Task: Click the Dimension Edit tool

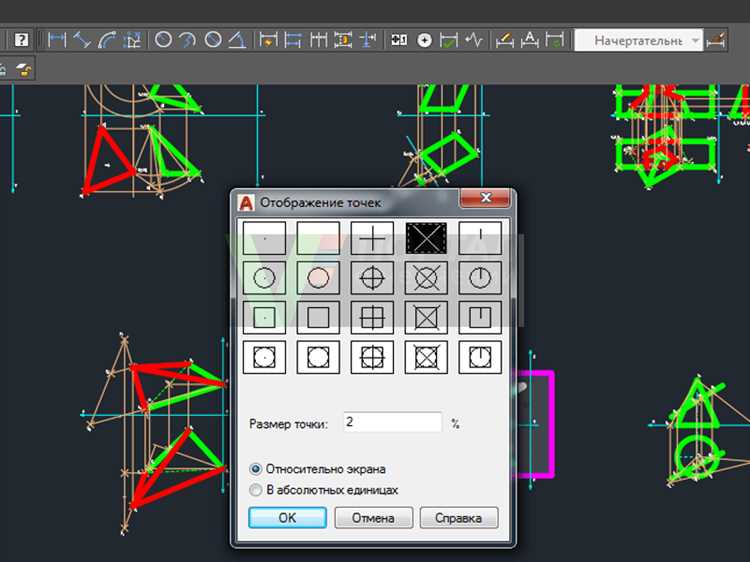Action: tap(505, 40)
